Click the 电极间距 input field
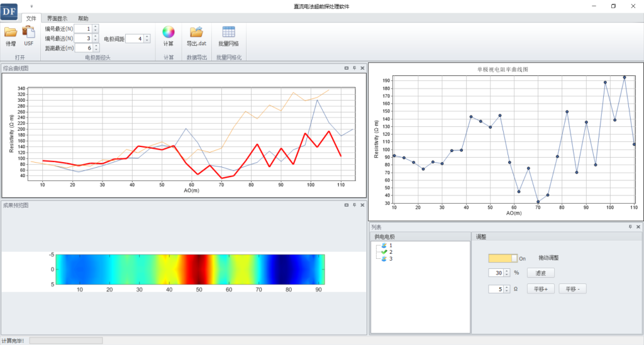This screenshot has width=644, height=345. 135,38
